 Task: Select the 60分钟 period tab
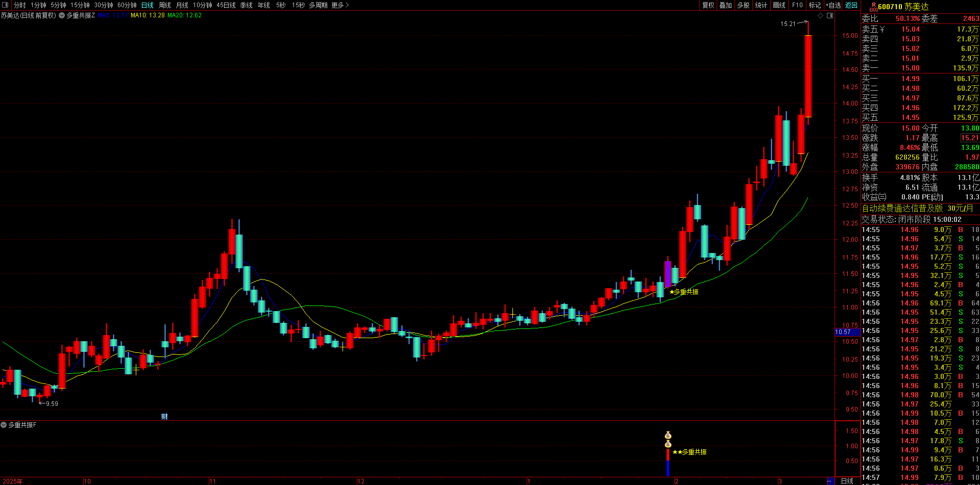tap(127, 5)
